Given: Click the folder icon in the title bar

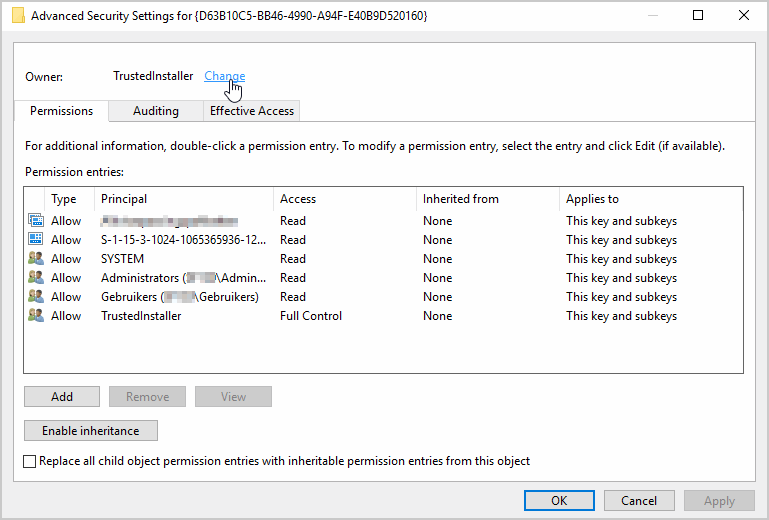Looking at the screenshot, I should tap(18, 16).
